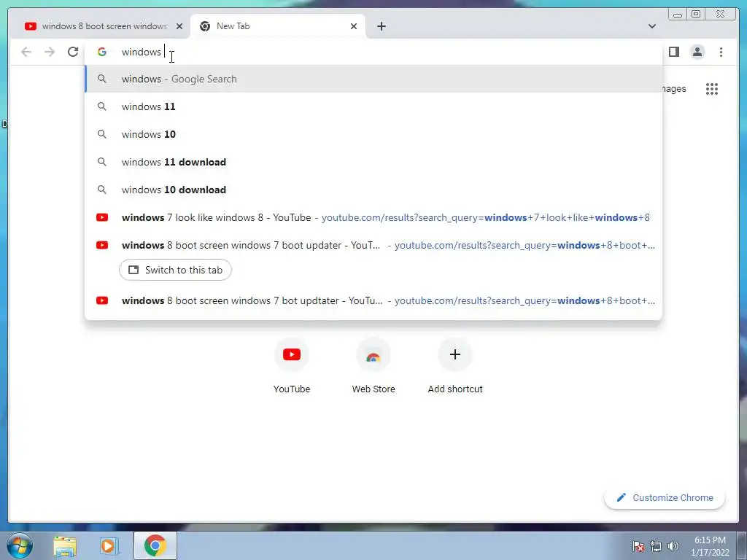Open a new tab with plus button
747x560 pixels.
[381, 26]
